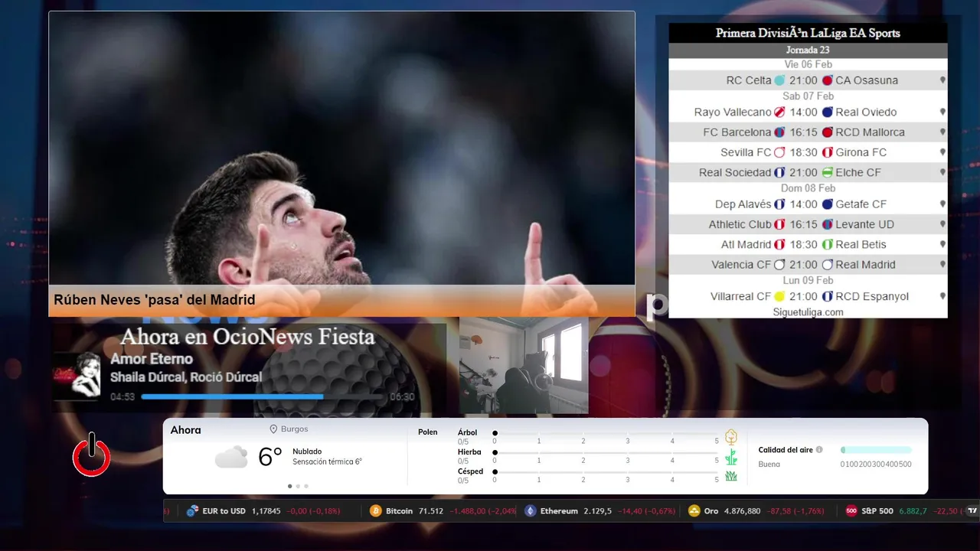Open the stadium pin for the FC Barcelona match
This screenshot has height=551, width=980.
(x=942, y=132)
